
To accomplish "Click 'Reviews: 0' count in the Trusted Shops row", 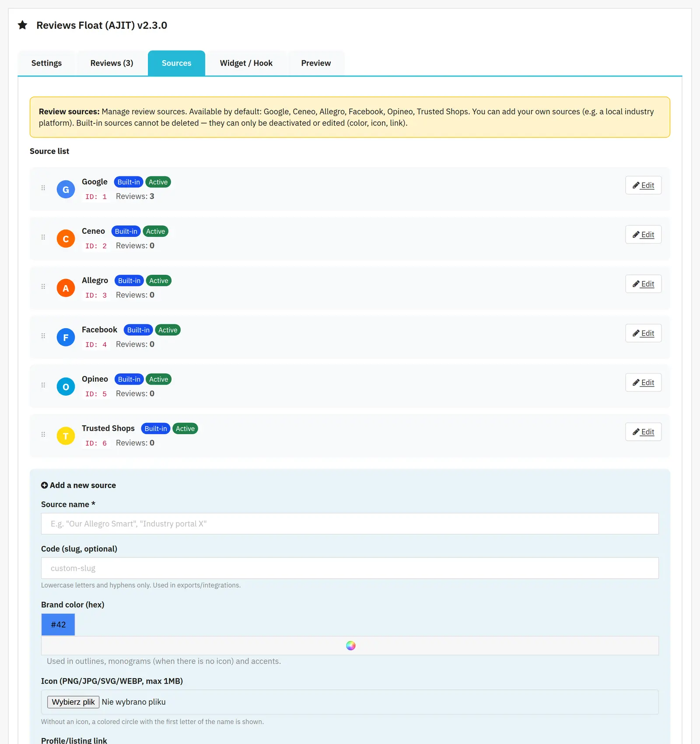I will pyautogui.click(x=135, y=443).
